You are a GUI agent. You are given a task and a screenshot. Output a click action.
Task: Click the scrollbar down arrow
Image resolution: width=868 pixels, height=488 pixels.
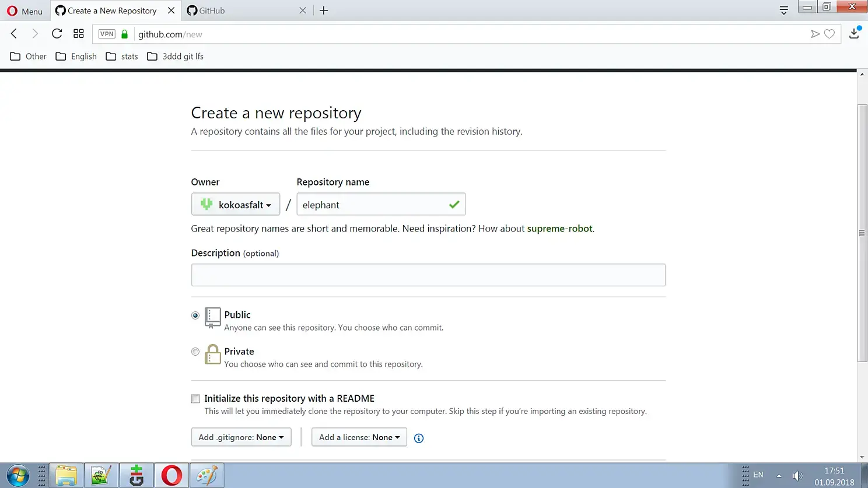tap(862, 458)
